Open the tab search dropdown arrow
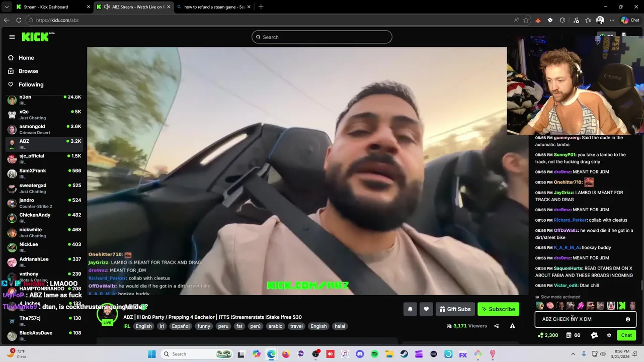The height and width of the screenshot is (362, 644). pos(6,7)
